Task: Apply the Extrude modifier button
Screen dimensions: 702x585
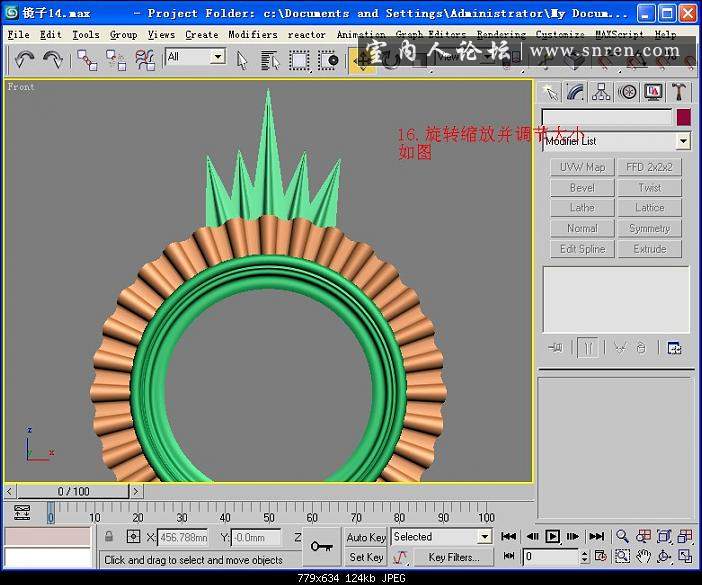Action: click(650, 249)
